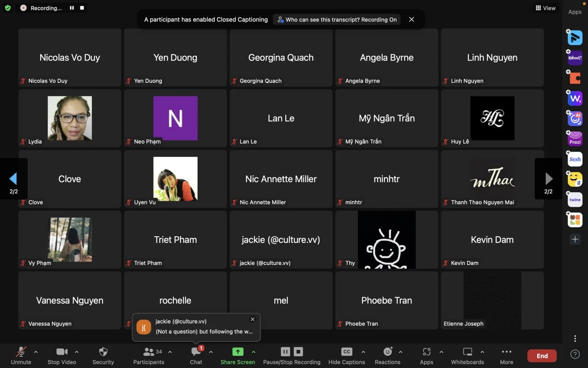
Task: Go to next gallery page arrow
Action: click(x=548, y=179)
